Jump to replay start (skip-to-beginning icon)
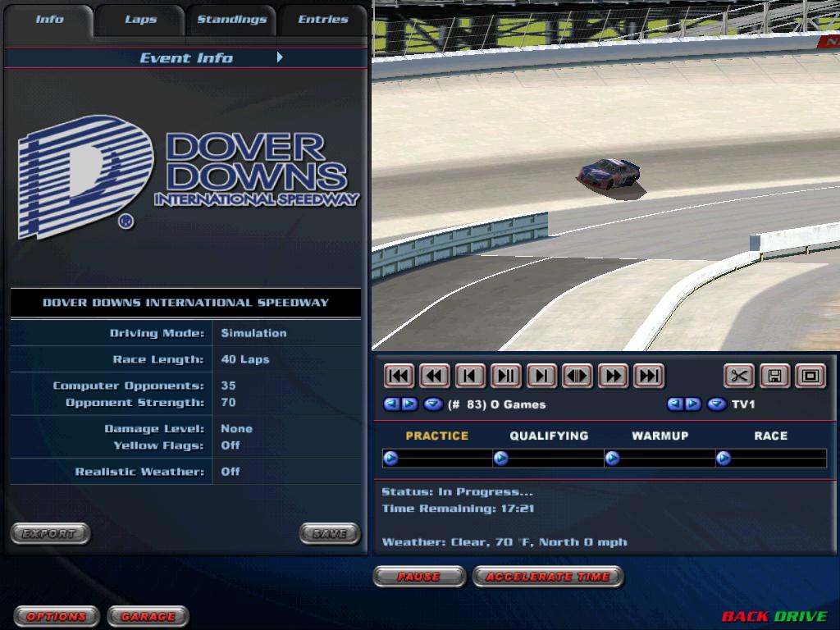Viewport: 840px width, 630px height. [x=399, y=376]
